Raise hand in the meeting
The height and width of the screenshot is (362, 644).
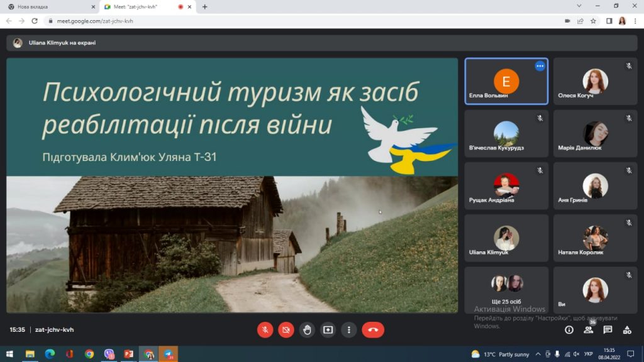[307, 330]
